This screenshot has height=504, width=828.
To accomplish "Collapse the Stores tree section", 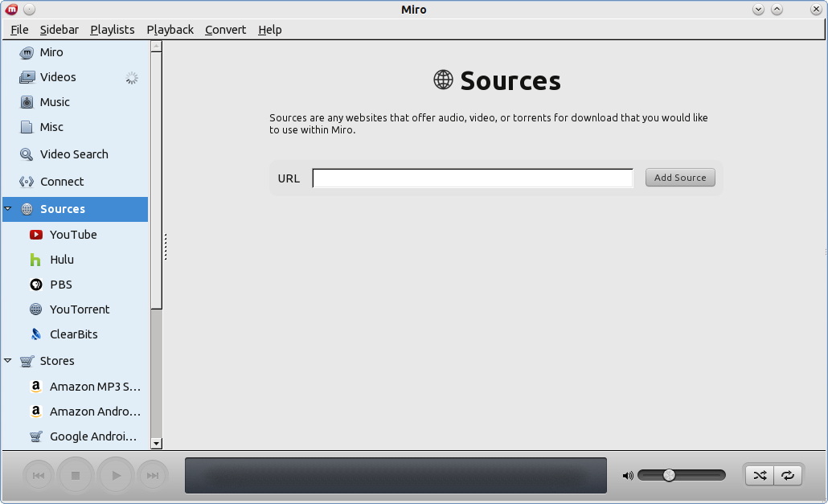I will [8, 361].
